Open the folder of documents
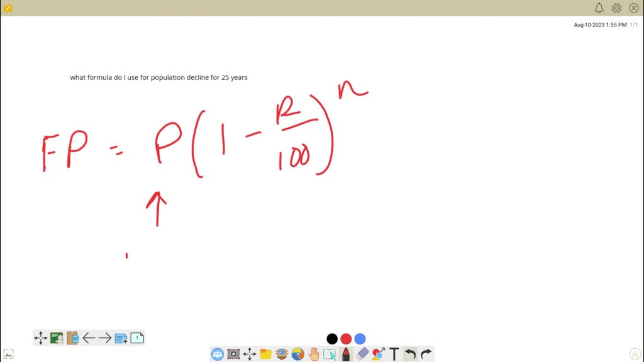 [x=265, y=354]
